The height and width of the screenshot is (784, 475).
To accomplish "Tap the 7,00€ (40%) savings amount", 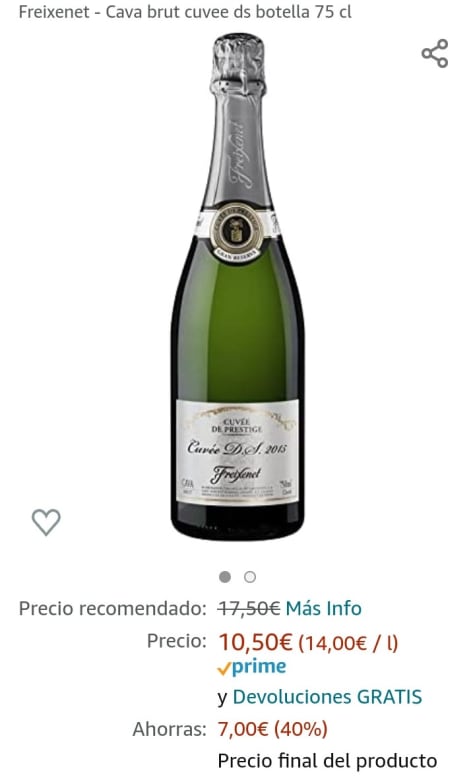I will click(272, 729).
